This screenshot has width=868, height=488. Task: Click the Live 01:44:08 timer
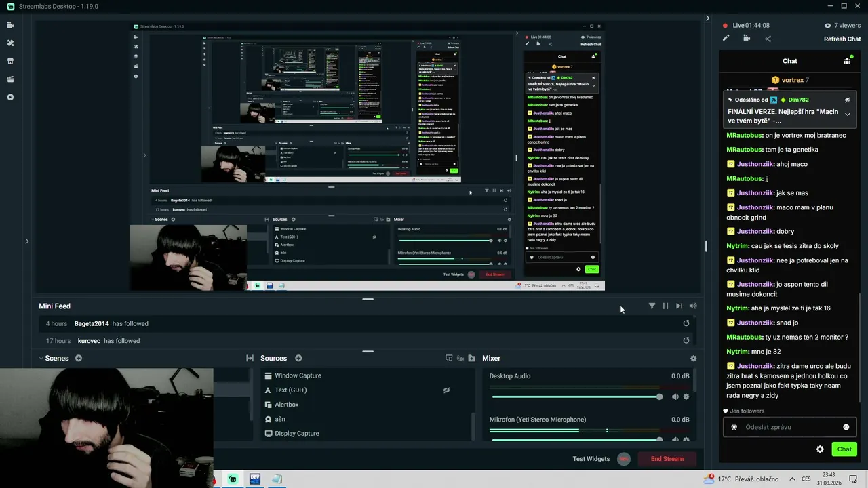pos(751,25)
